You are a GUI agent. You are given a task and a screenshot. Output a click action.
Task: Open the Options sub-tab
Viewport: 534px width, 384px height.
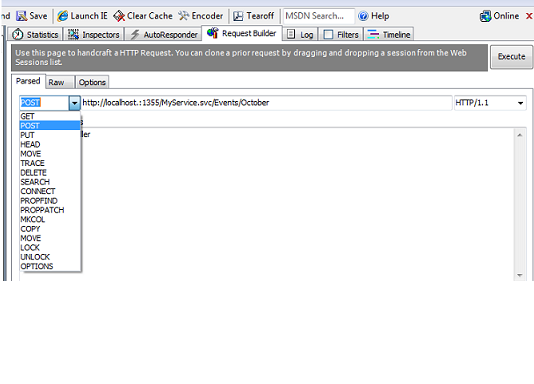(92, 82)
